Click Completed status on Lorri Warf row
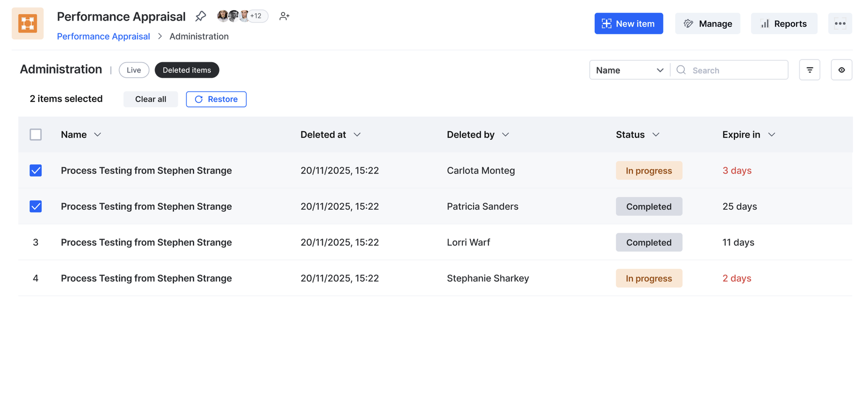Screen dimensions: 868x404 point(649,243)
